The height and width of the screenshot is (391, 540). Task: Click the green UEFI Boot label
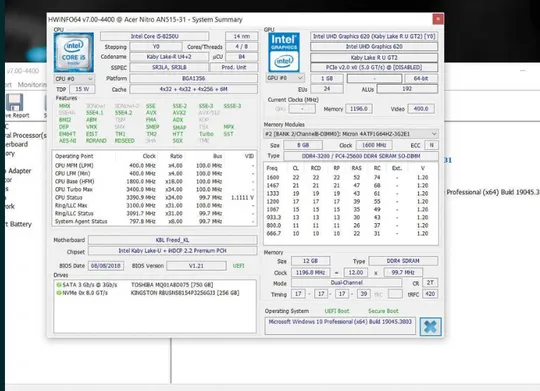click(x=337, y=311)
